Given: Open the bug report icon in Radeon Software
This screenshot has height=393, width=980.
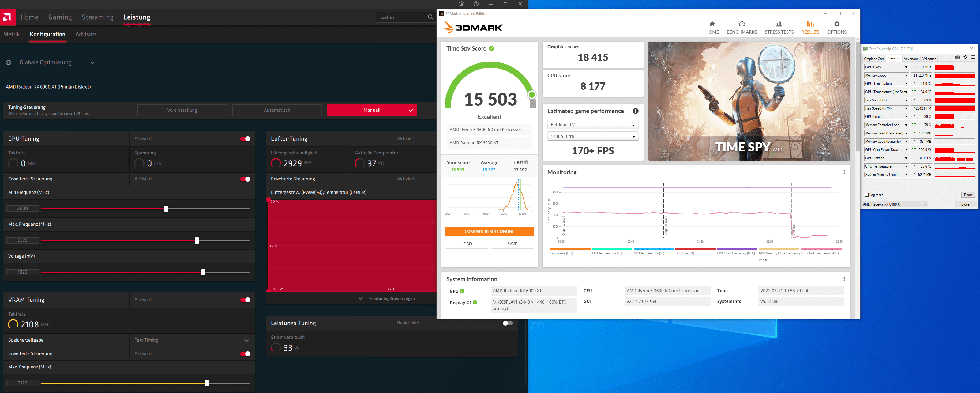Looking at the screenshot, I should coord(461,4).
